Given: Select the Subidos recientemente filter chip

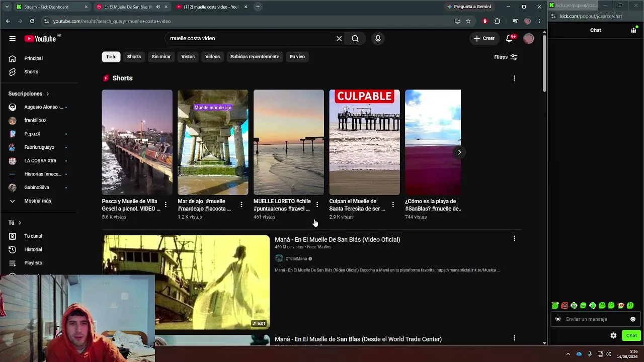Looking at the screenshot, I should pos(255,57).
